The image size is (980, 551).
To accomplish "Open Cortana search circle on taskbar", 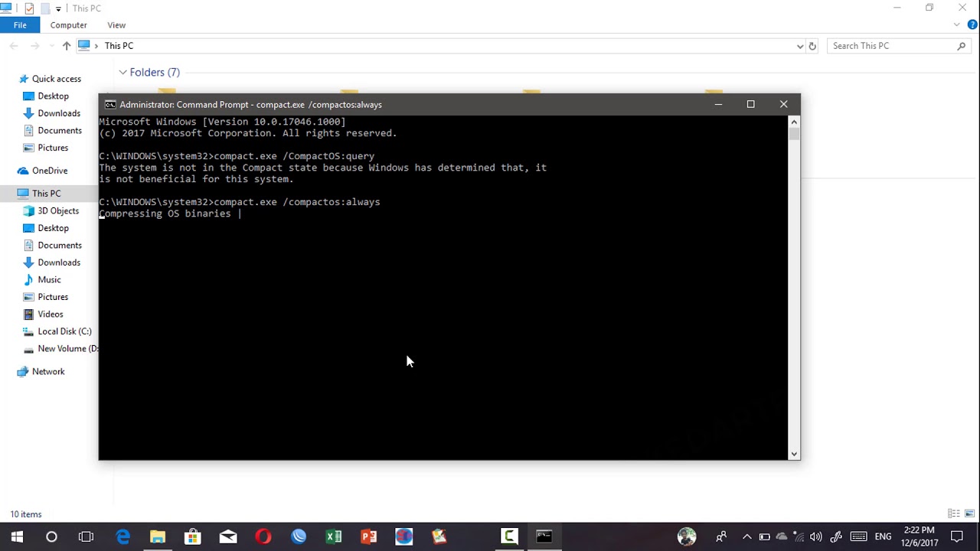I will click(x=51, y=536).
